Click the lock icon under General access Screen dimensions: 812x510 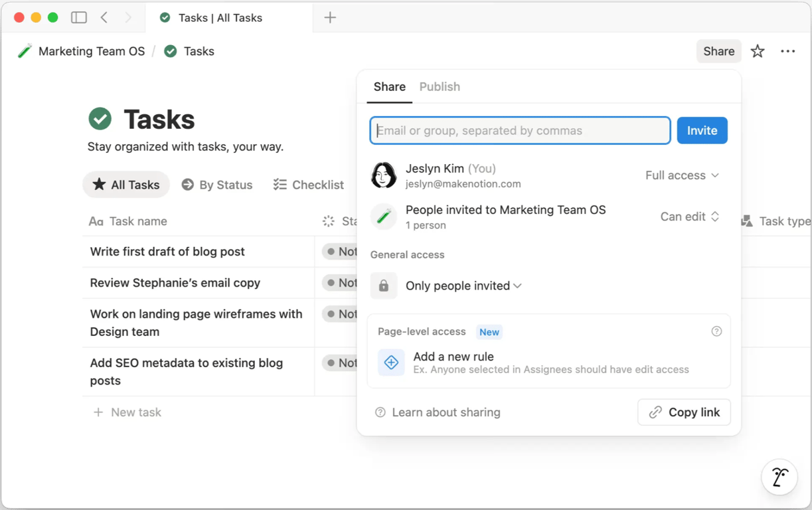click(x=384, y=286)
